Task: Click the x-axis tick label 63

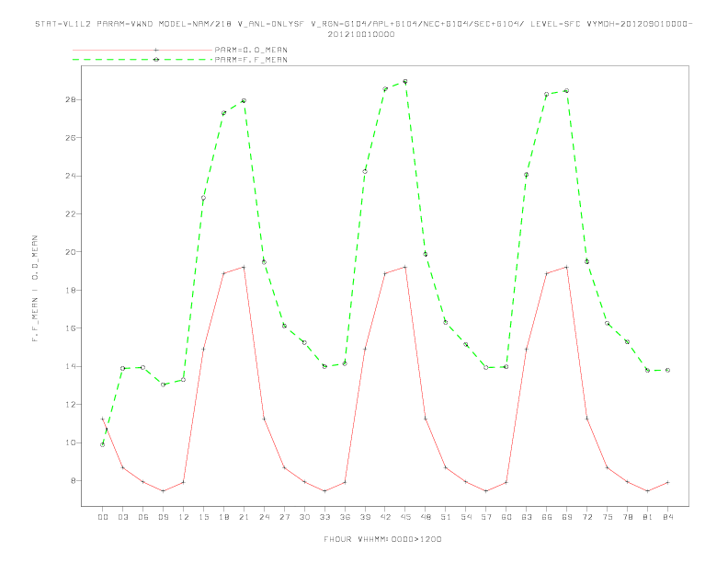Action: click(527, 517)
